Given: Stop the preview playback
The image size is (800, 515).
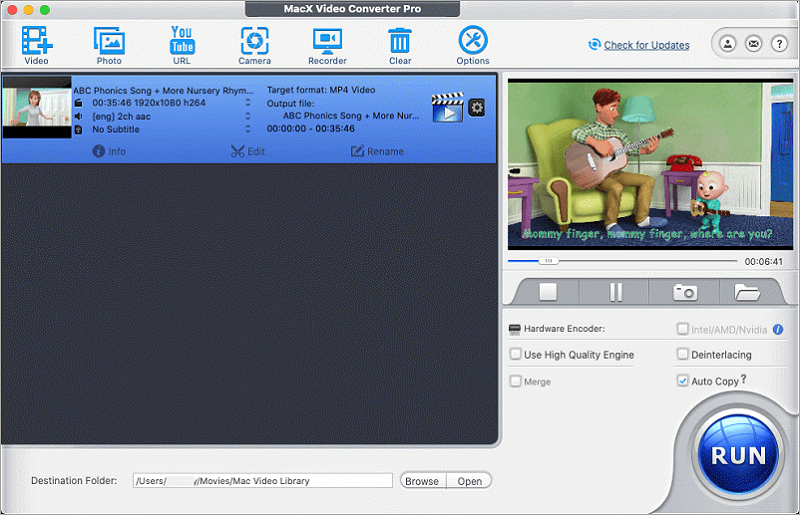Looking at the screenshot, I should pyautogui.click(x=548, y=292).
